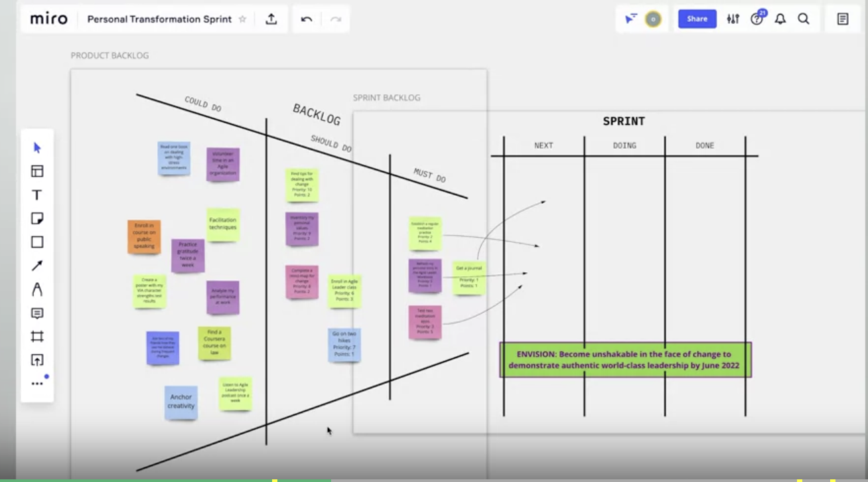Viewport: 868px width, 482px height.
Task: Select the Connection line arrow tool
Action: [37, 266]
